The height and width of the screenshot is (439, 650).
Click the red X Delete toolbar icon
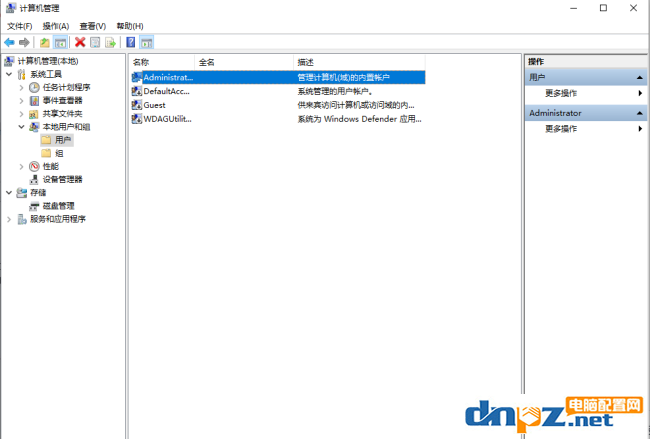click(80, 43)
